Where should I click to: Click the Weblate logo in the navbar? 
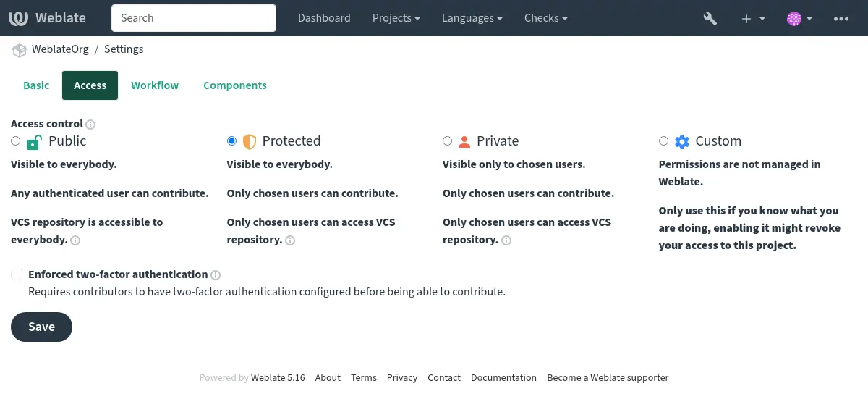[x=17, y=17]
